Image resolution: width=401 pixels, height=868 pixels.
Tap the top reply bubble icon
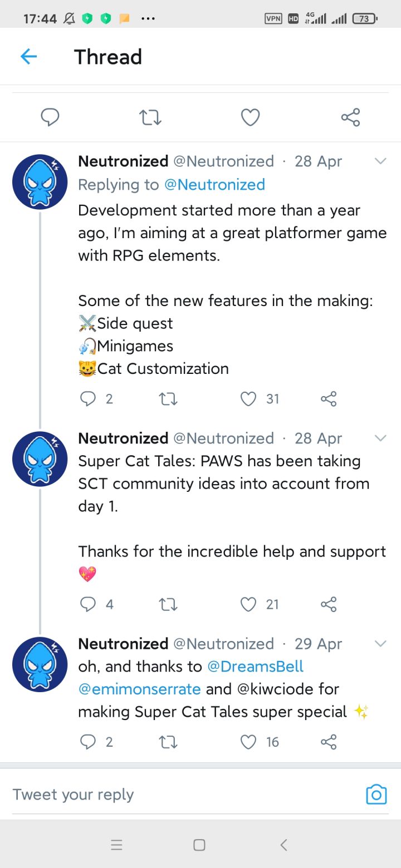point(50,117)
